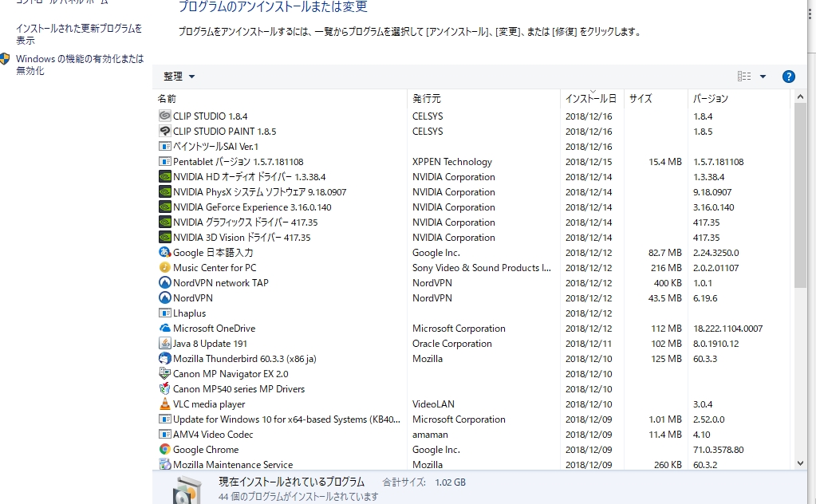Screen dimensions: 816x504
Task: Select the NordVPN 6.19.6 program name
Action: (x=192, y=298)
